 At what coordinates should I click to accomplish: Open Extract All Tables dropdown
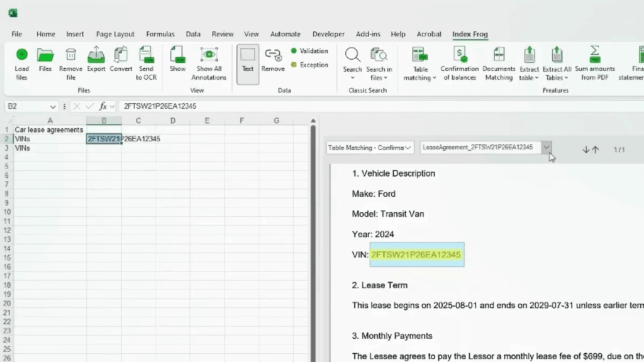566,78
